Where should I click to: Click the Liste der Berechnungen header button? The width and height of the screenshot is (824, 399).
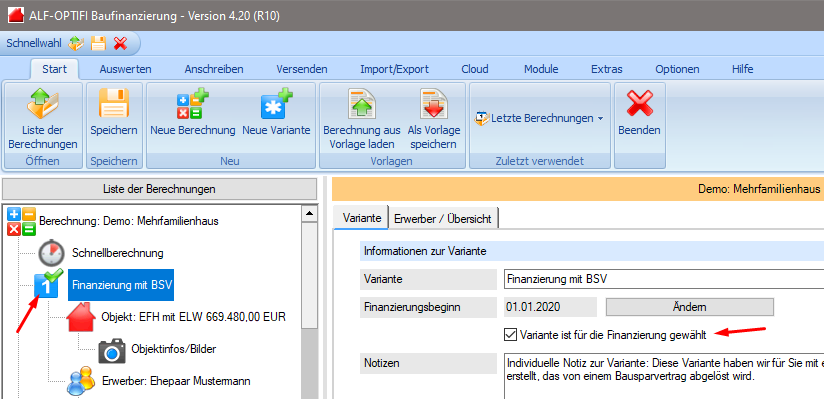tap(159, 189)
